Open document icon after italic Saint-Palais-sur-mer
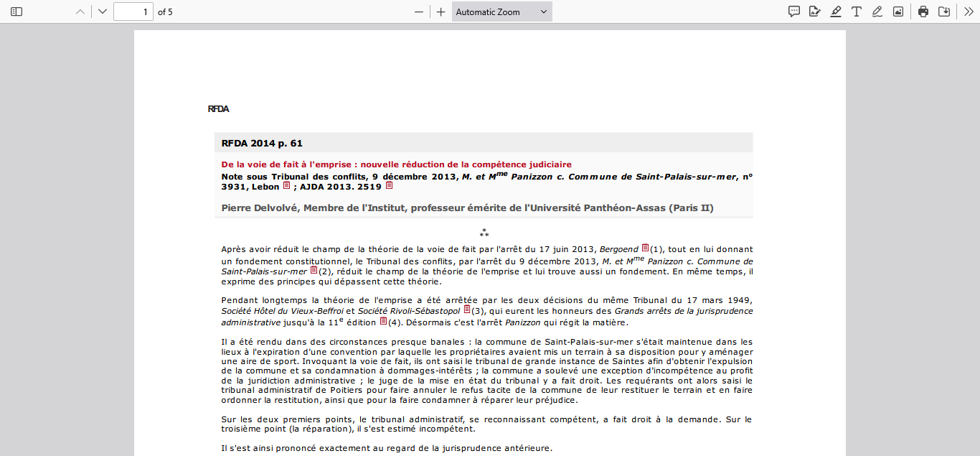Image resolution: width=980 pixels, height=456 pixels. click(314, 270)
